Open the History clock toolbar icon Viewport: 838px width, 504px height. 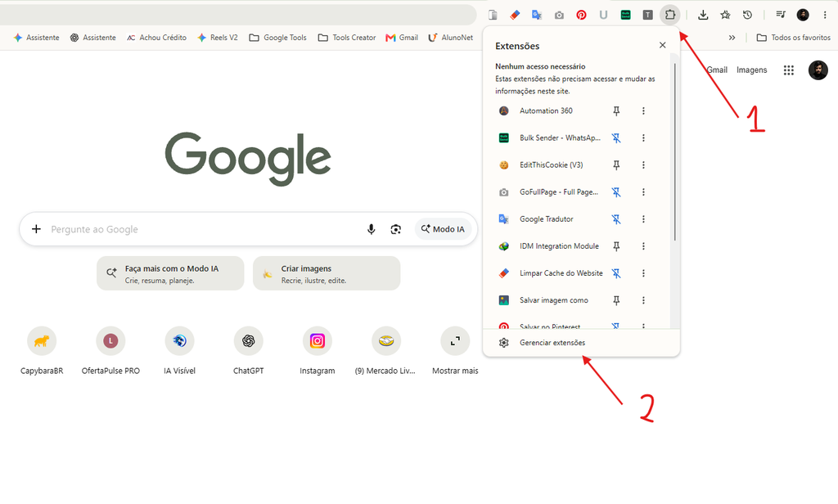coord(747,15)
